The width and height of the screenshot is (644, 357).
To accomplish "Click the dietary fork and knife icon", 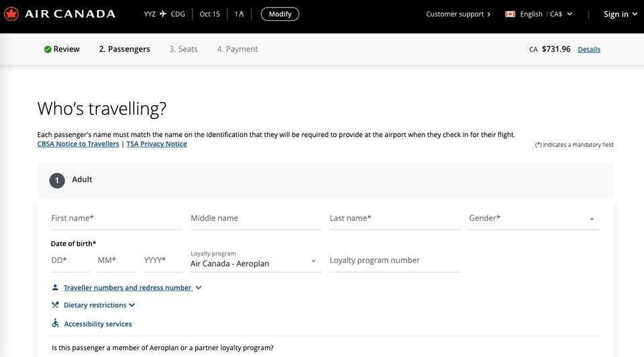I will tap(55, 305).
